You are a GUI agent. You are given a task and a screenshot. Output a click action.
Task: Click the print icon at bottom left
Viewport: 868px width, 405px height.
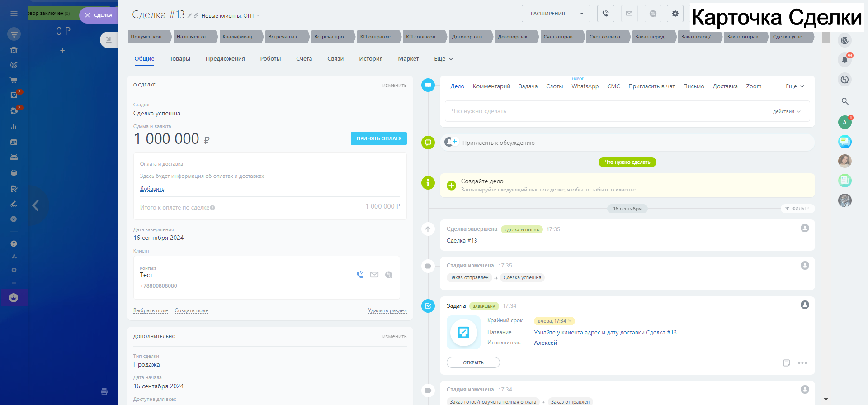click(x=104, y=392)
